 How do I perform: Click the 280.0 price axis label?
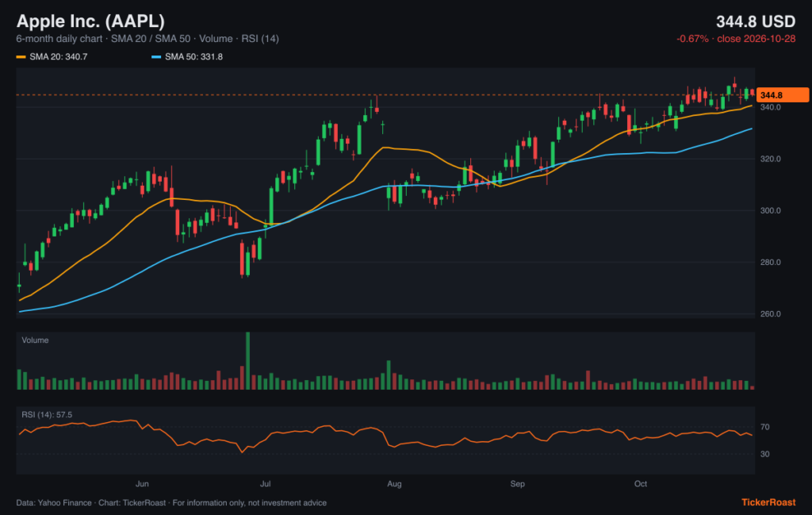pyautogui.click(x=771, y=262)
